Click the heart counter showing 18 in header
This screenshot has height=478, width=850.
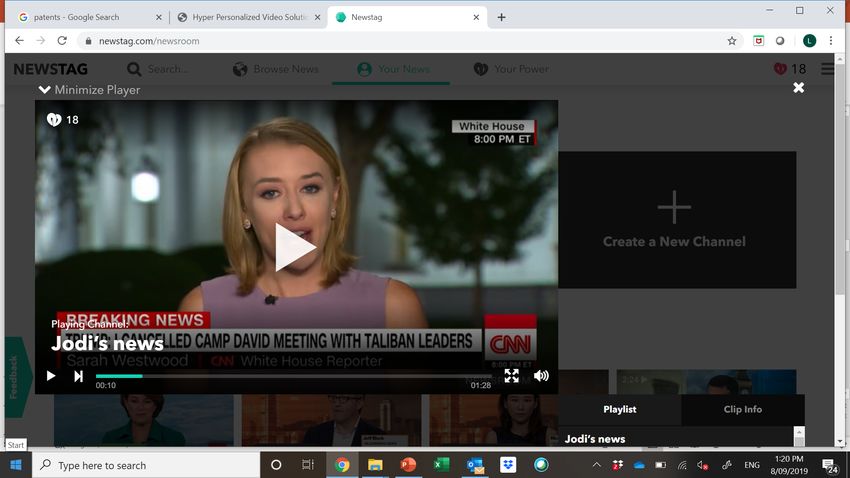click(x=790, y=69)
